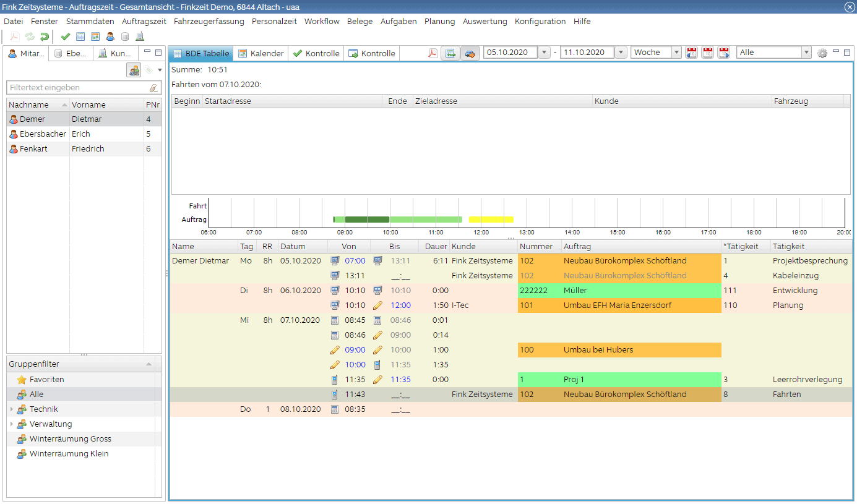Open the start date 05.10.2020 dropdown

click(545, 53)
